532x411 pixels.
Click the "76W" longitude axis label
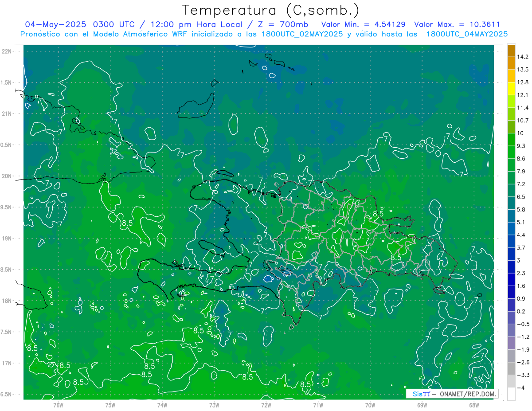58,405
